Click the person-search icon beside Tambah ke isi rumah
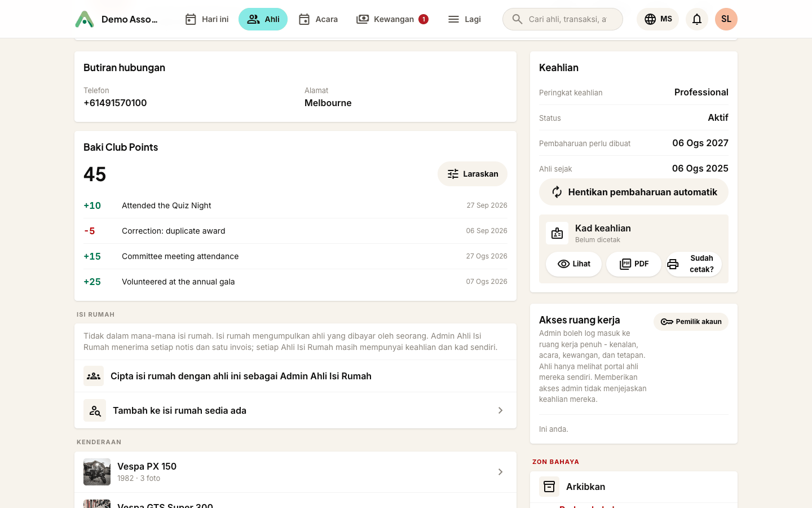 point(95,410)
